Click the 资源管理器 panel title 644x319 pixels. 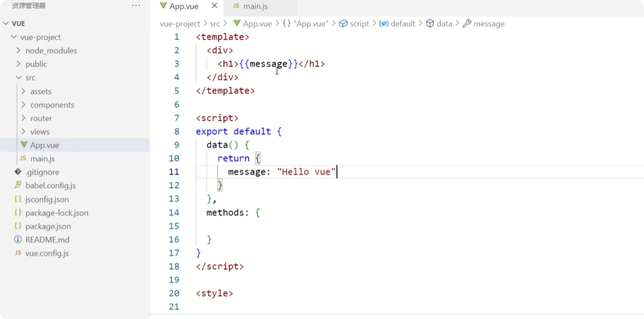29,6
